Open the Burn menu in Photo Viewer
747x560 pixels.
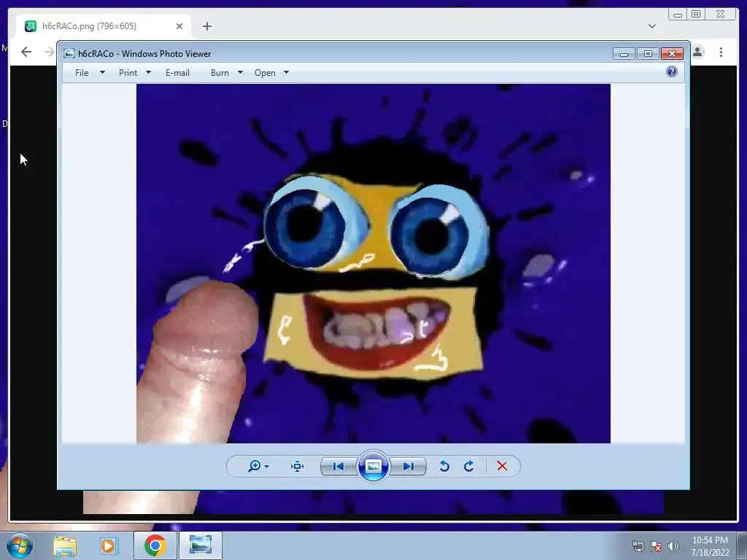pyautogui.click(x=220, y=73)
